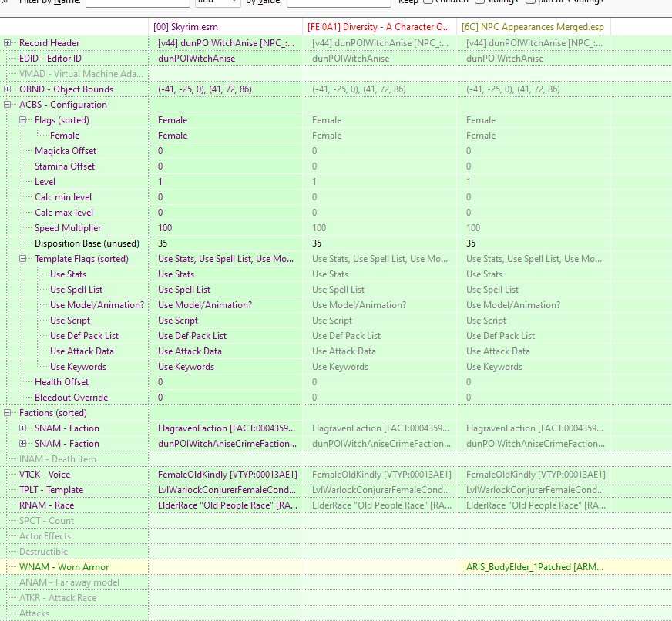Expand the SNAM - Faction row for HagravenFaction
Screen dimensions: 672x621
click(x=22, y=428)
